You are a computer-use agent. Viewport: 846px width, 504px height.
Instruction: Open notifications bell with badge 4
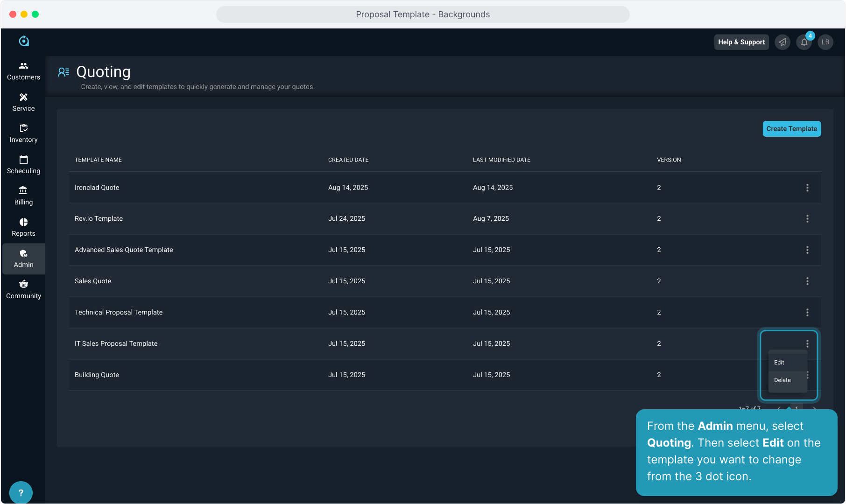point(804,42)
